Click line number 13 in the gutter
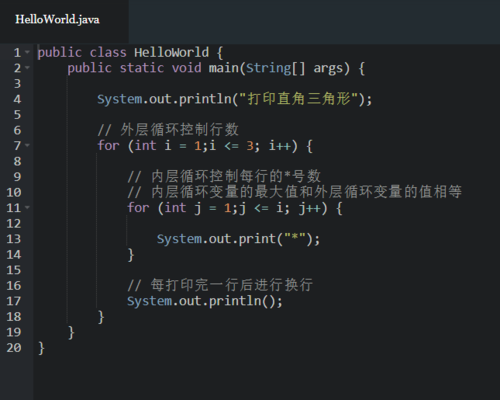 coord(14,239)
